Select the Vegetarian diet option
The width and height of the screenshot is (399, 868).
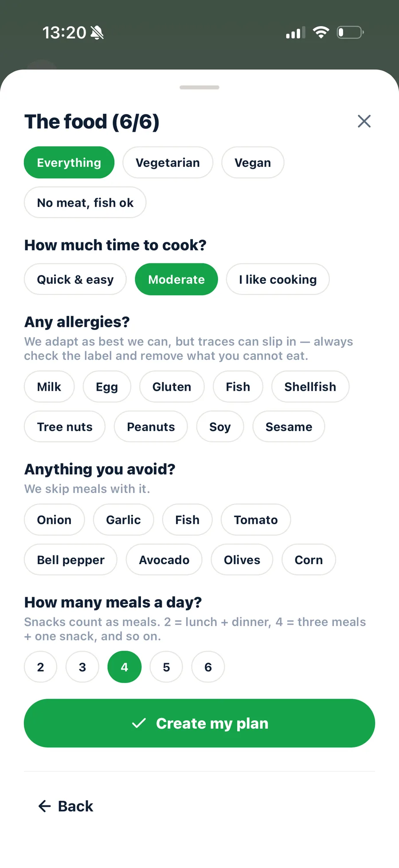pos(168,162)
